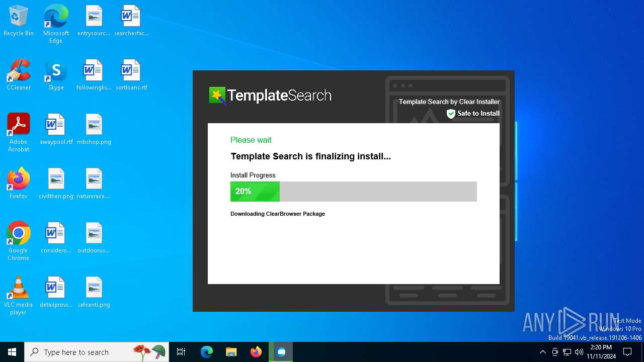This screenshot has width=644, height=362.
Task: Open Edge from the taskbar
Action: tap(207, 352)
